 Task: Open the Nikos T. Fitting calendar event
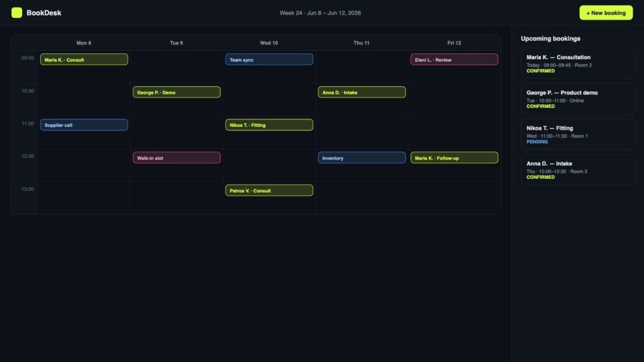[269, 125]
